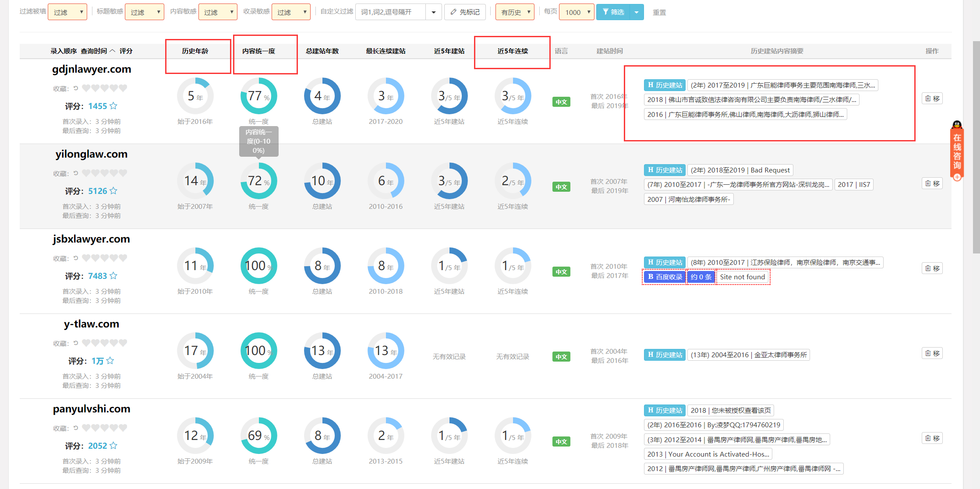Reset favorite rating for panyulvshi.com

click(76, 428)
